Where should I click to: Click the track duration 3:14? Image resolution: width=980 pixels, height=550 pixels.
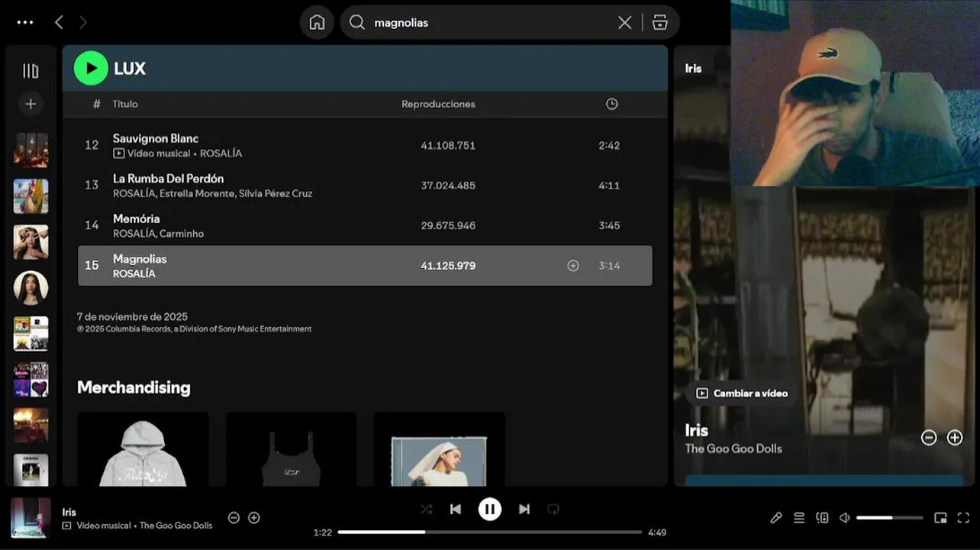coord(609,266)
